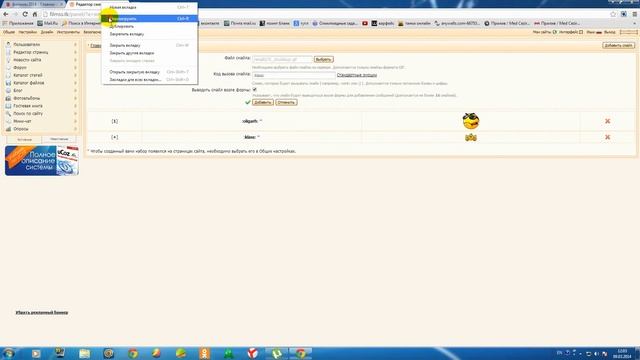Open the Форум sidebar section
640x360 pixels.
tap(20, 67)
